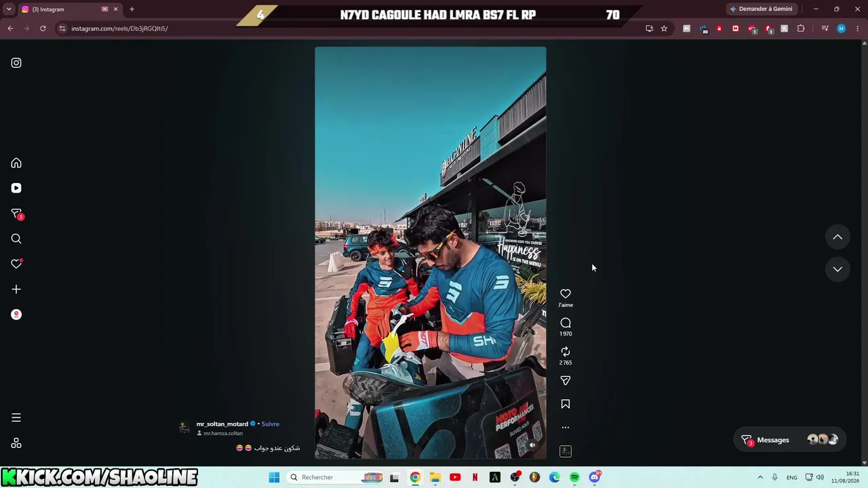Open Spotify from the taskbar
This screenshot has width=868, height=488.
[574, 477]
